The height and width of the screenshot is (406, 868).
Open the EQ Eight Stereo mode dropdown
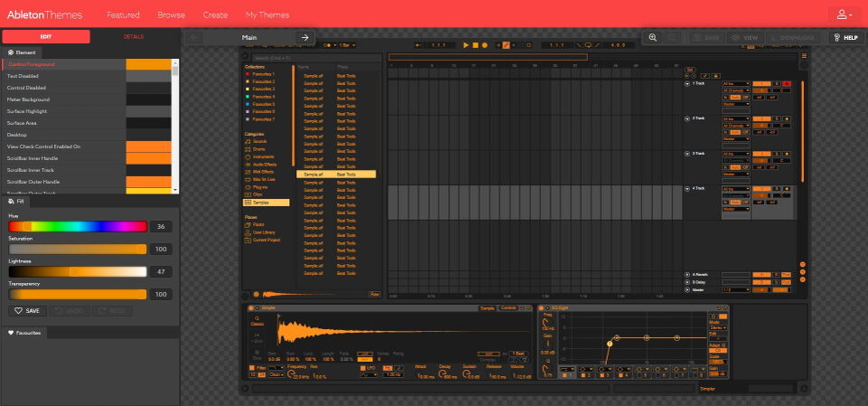(x=718, y=327)
